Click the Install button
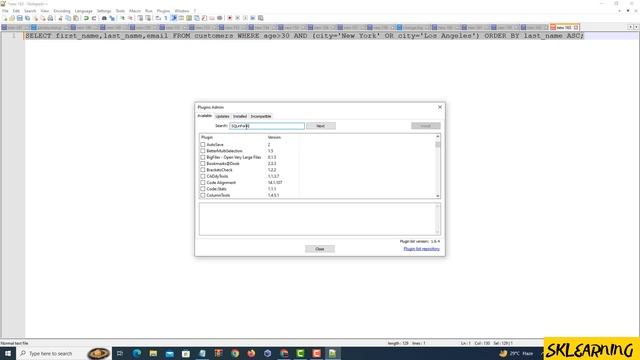The image size is (640, 360). pos(426,126)
